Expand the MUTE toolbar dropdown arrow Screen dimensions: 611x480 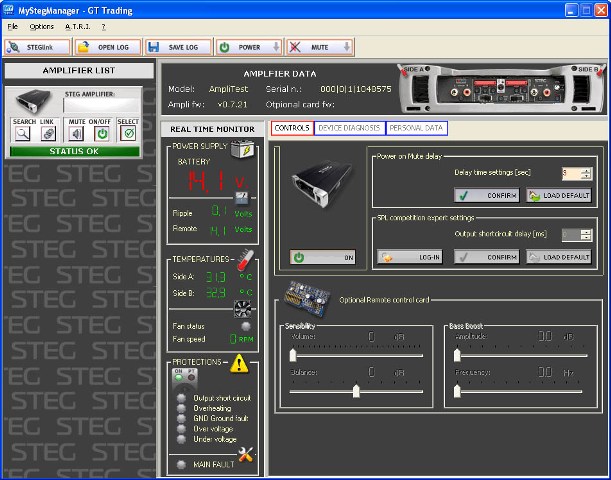(346, 47)
